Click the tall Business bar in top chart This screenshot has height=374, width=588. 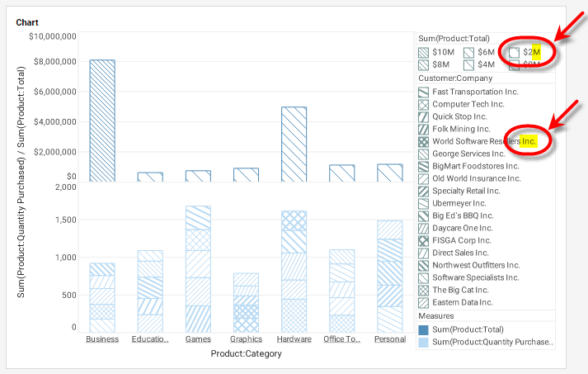102,121
